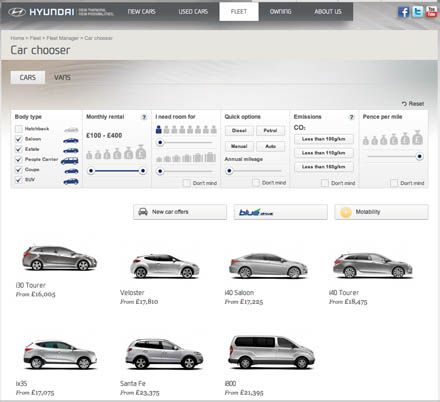This screenshot has height=402, width=440.
Task: Toggle the Hatchback checkbox
Action: (19, 129)
